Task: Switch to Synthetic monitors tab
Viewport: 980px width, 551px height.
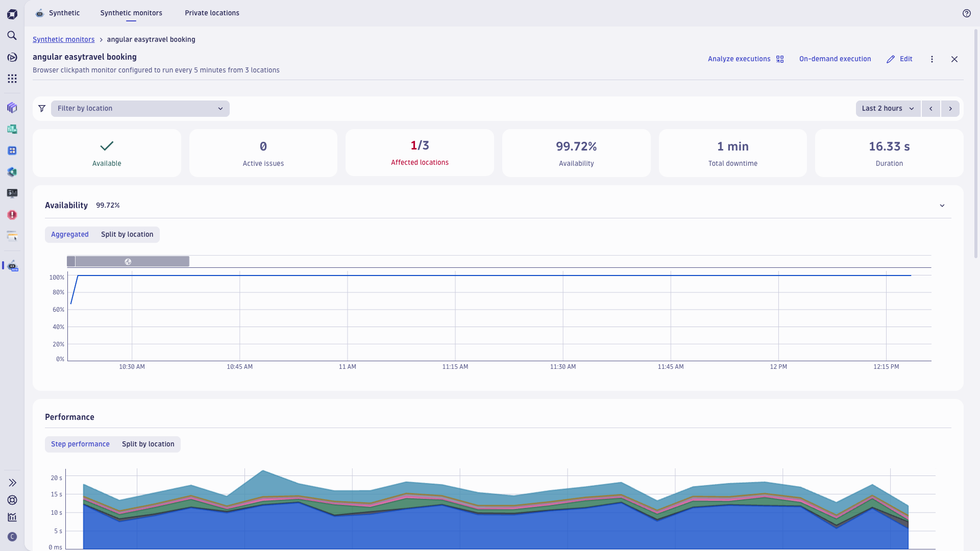Action: [131, 13]
